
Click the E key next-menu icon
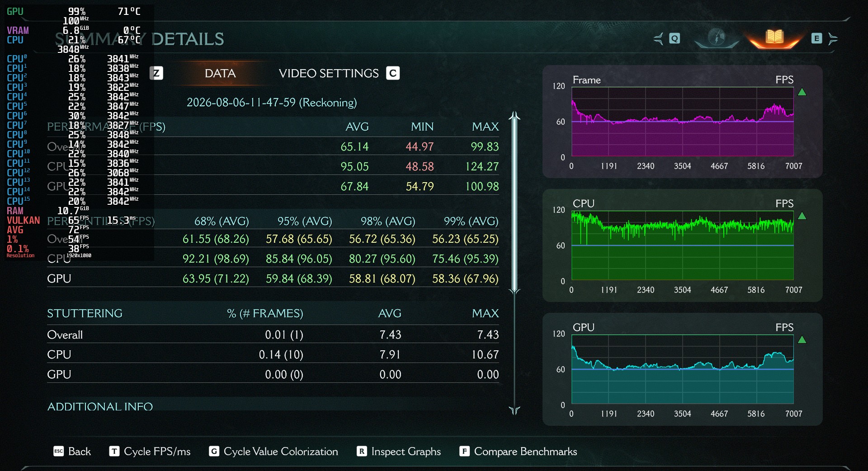816,38
